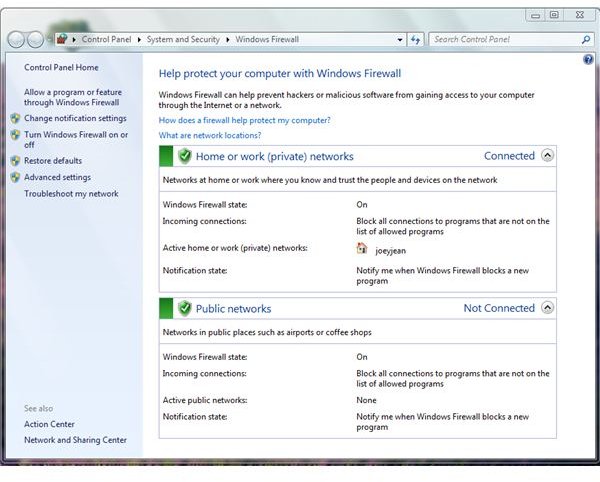
Task: Go to Control Panel breadcrumb
Action: 106,39
